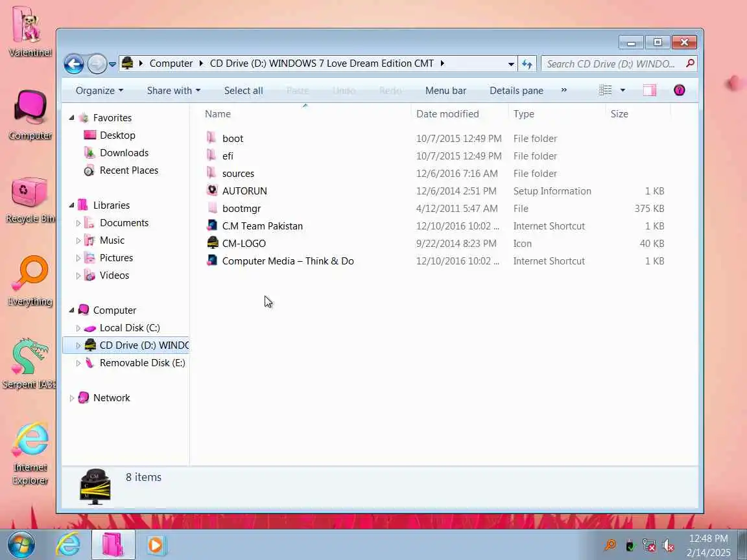Click Select all in toolbar
Screen dimensions: 747x560
click(243, 91)
